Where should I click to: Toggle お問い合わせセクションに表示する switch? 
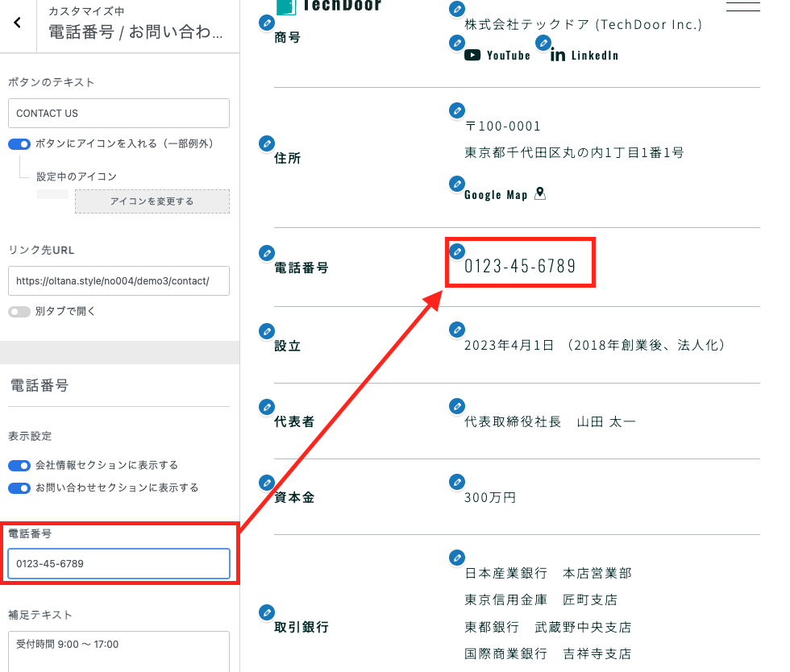click(x=19, y=488)
